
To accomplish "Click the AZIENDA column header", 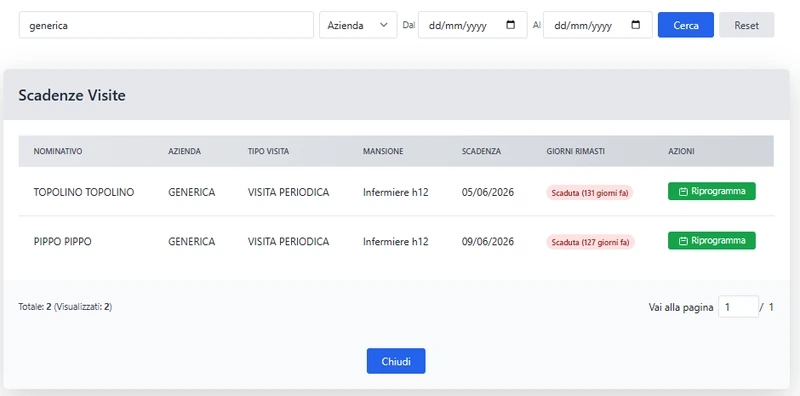I will (x=184, y=152).
